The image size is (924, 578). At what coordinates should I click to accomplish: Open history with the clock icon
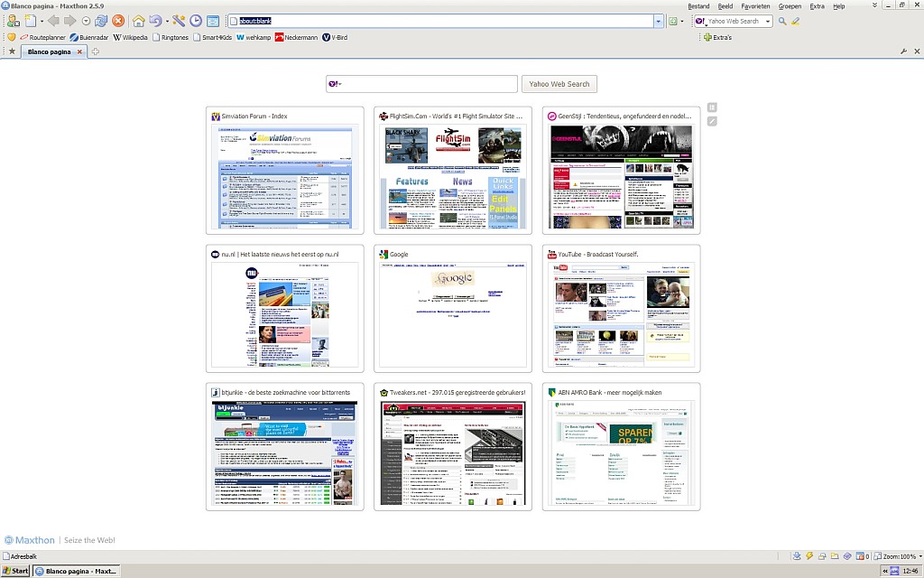[x=196, y=21]
